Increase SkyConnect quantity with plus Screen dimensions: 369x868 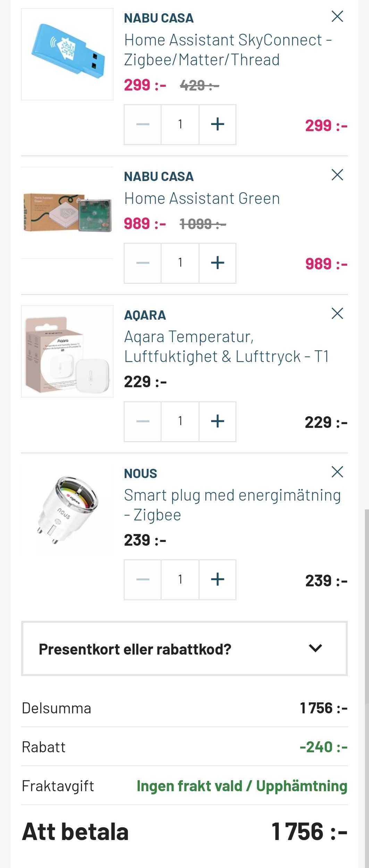pos(217,124)
